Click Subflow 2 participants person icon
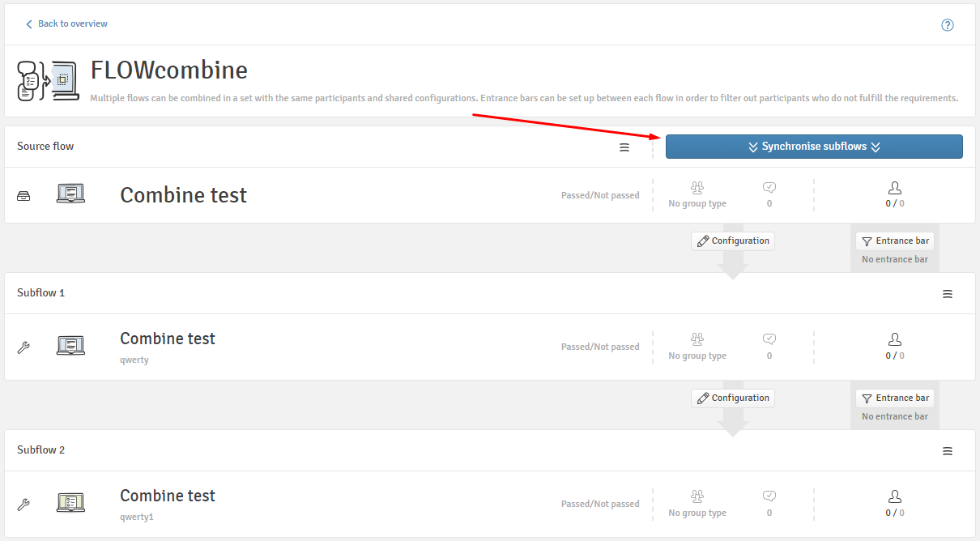 point(895,496)
